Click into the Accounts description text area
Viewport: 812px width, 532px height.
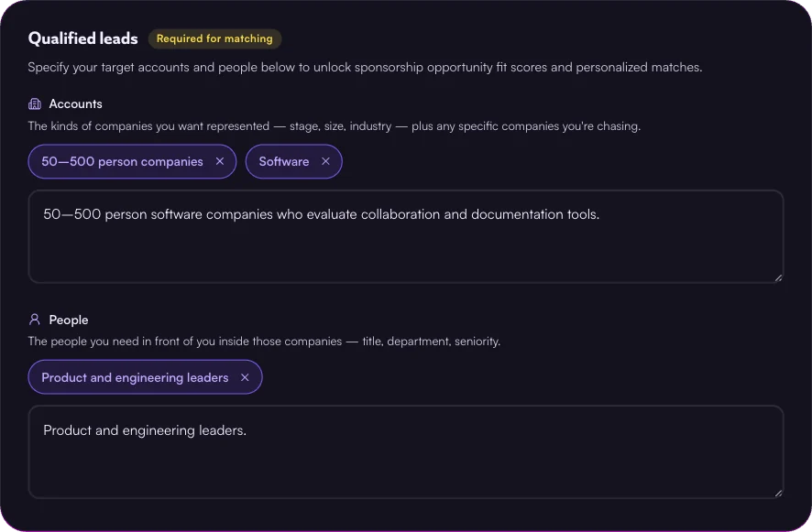coord(405,236)
